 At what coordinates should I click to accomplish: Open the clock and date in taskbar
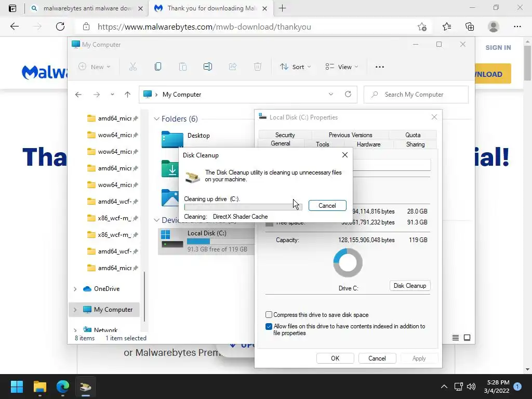tap(497, 387)
